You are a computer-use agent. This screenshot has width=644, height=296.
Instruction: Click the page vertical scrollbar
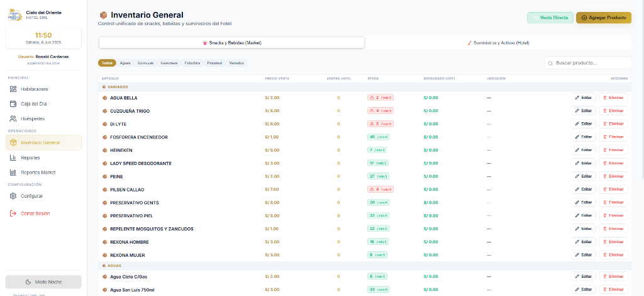tap(641, 89)
